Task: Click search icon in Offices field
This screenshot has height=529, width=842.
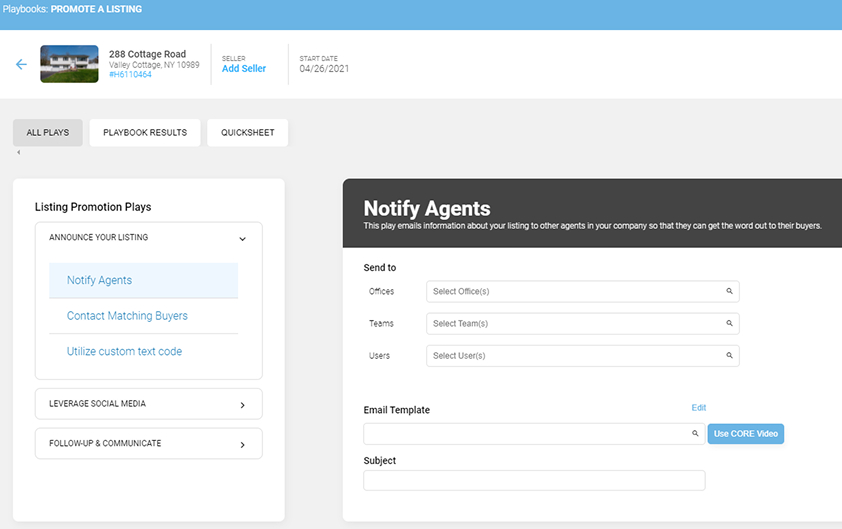Action: point(729,292)
